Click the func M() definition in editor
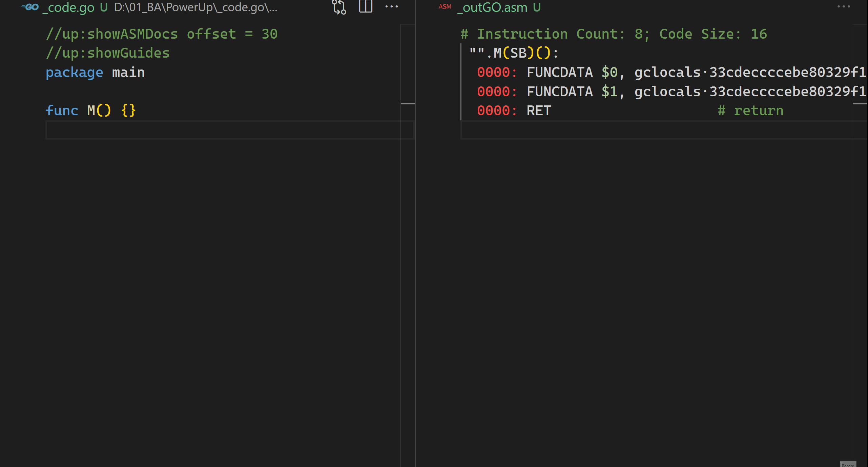 pos(91,110)
